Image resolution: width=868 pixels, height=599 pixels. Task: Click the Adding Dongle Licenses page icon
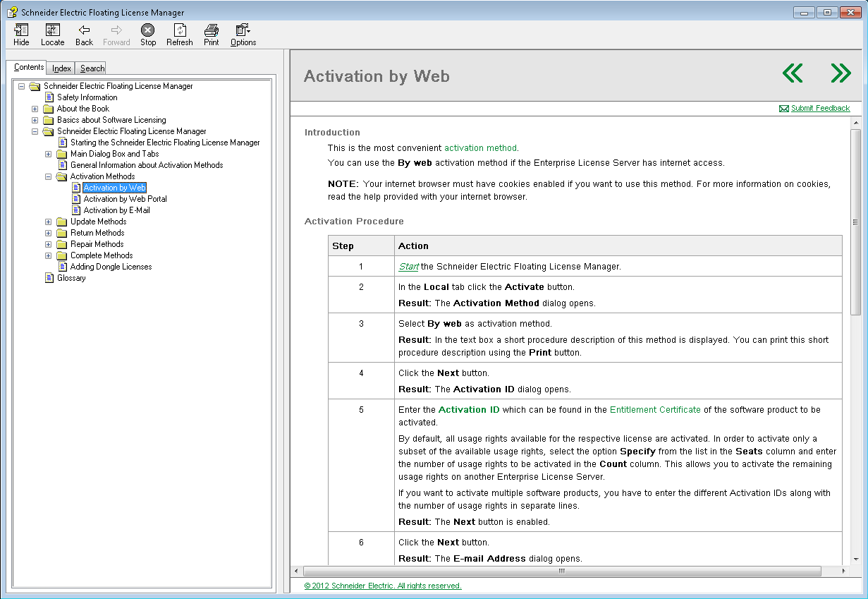click(x=62, y=267)
